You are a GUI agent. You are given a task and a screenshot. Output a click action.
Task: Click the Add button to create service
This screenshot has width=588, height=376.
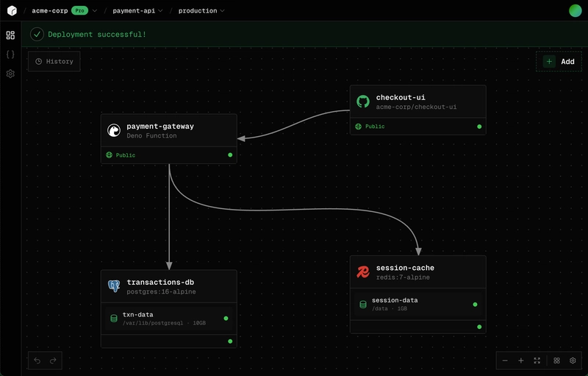coord(560,61)
